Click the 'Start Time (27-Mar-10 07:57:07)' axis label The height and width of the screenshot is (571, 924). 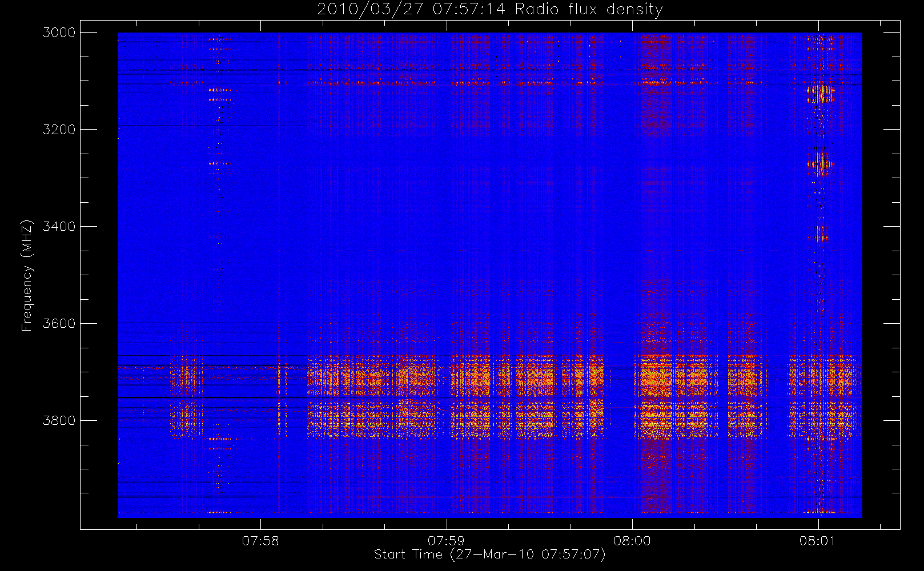point(489,554)
